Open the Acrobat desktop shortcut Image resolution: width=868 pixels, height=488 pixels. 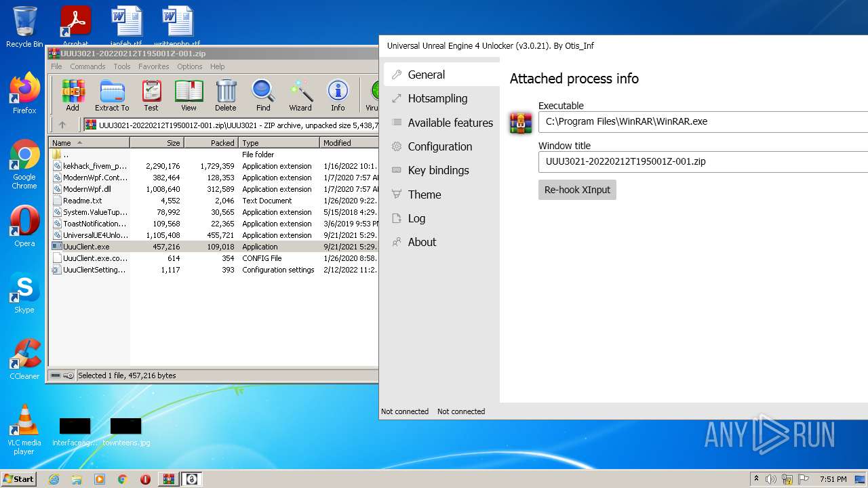75,27
